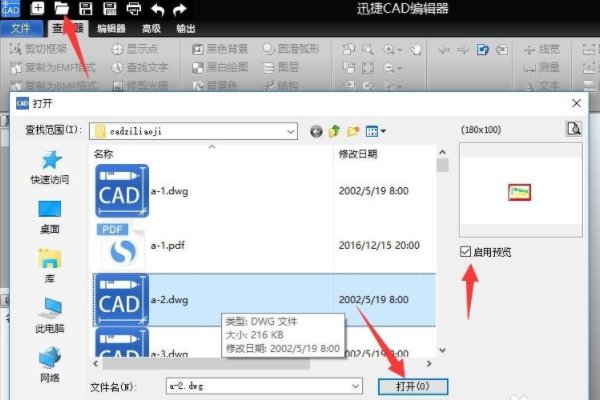
Task: Click the 查找文字 ribbon tool
Action: click(140, 67)
